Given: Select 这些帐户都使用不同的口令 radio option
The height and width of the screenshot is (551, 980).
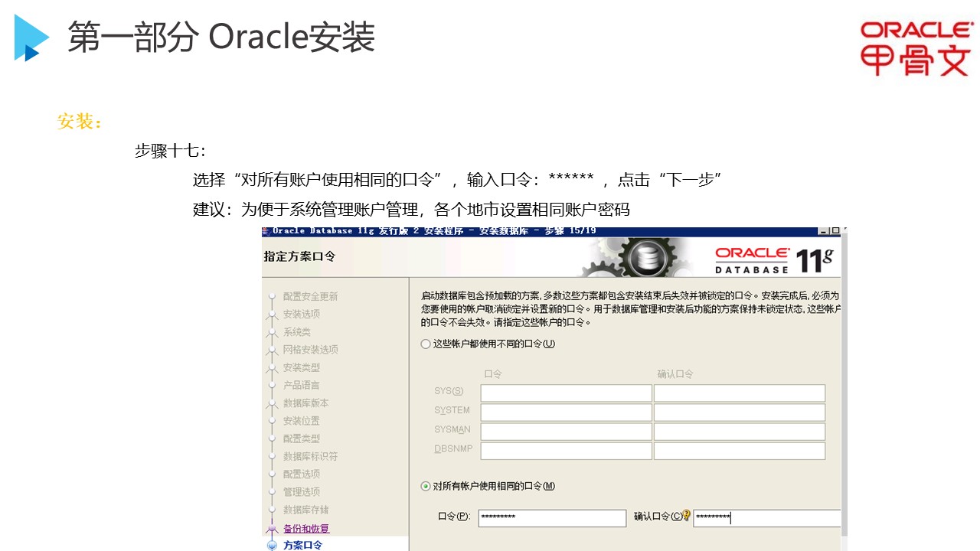Looking at the screenshot, I should click(x=426, y=344).
